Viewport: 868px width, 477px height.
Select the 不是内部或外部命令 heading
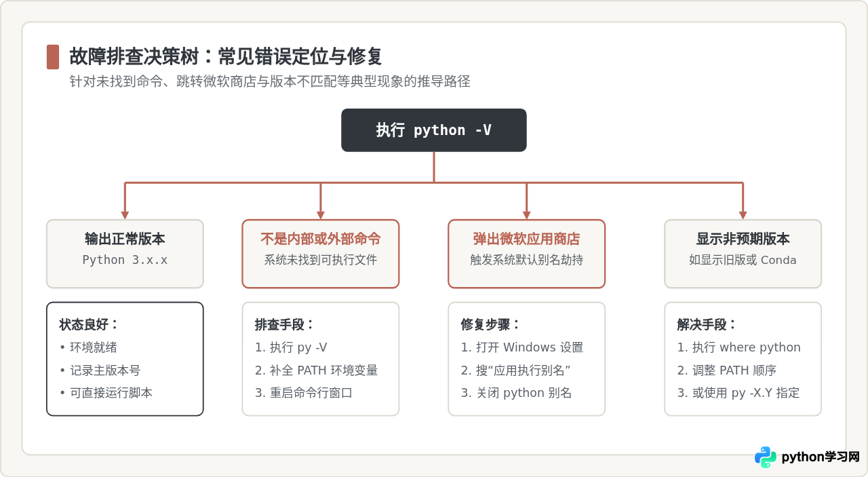(321, 239)
